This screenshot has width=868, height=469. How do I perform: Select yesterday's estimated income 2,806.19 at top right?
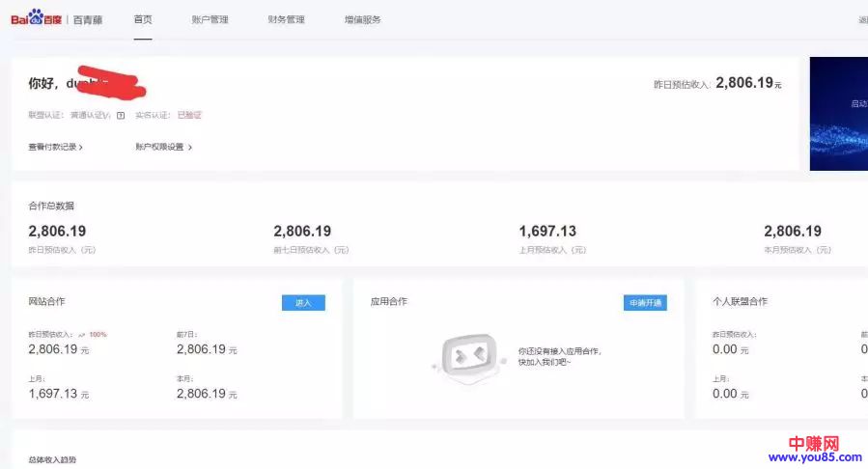(744, 84)
